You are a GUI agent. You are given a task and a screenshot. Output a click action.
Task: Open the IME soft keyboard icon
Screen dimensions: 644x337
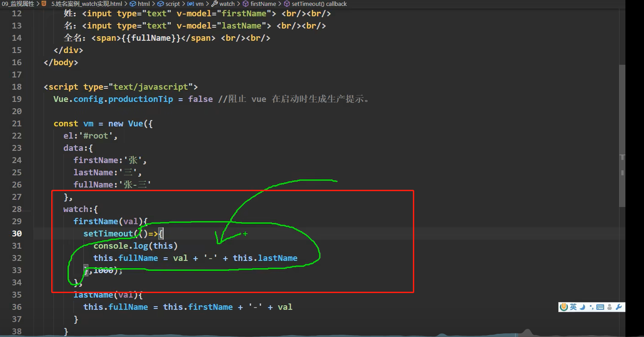[x=600, y=307]
